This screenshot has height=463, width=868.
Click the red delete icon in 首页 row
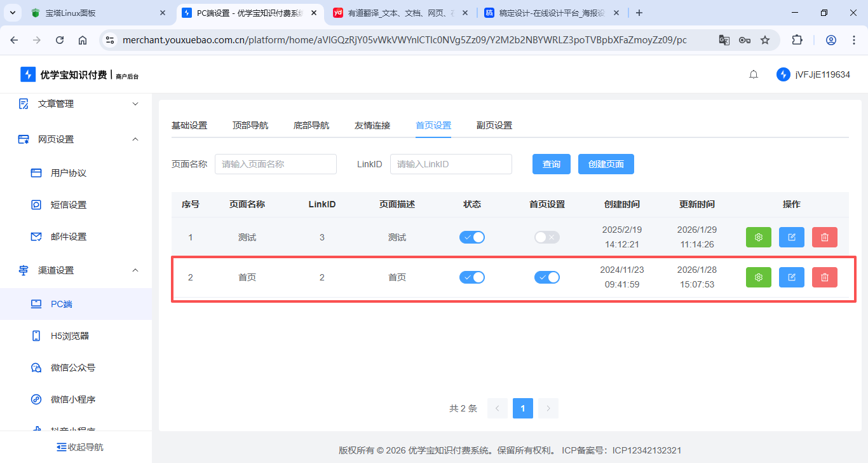(824, 277)
